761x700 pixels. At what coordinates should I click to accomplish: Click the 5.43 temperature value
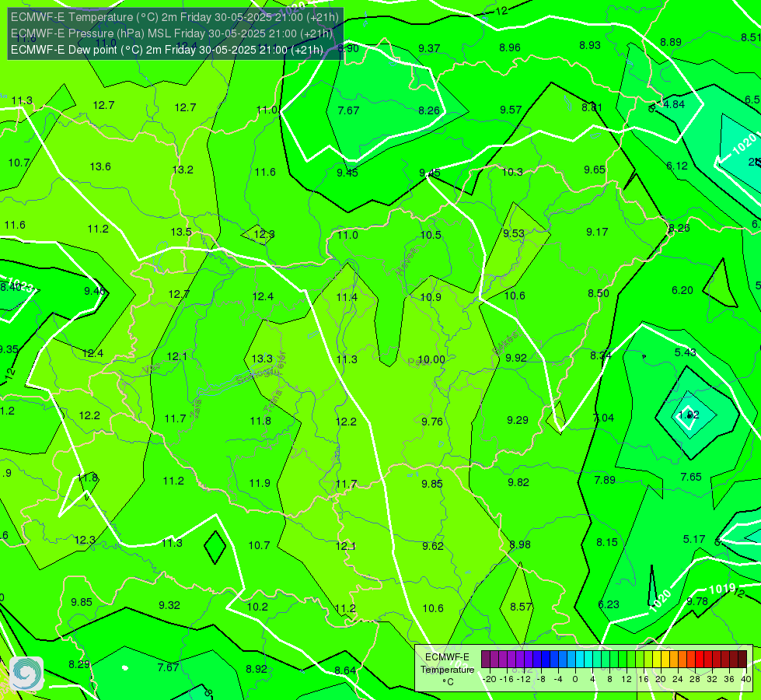(686, 352)
